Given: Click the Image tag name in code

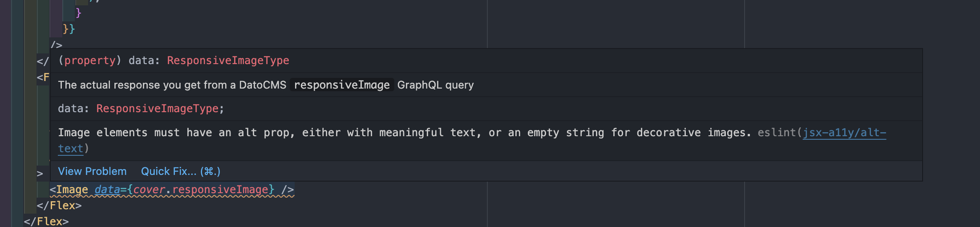Looking at the screenshot, I should click(72, 190).
